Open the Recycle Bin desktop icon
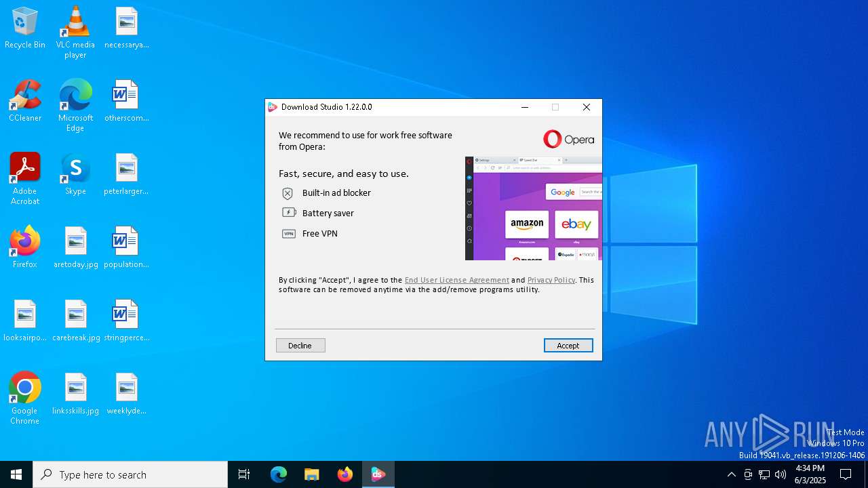868x488 pixels. [x=25, y=28]
